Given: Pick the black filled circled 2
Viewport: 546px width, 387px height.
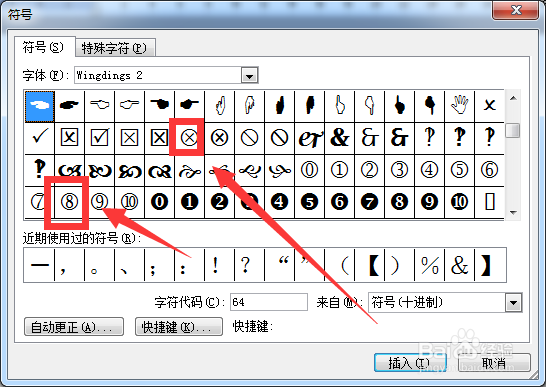Looking at the screenshot, I should click(x=219, y=202).
